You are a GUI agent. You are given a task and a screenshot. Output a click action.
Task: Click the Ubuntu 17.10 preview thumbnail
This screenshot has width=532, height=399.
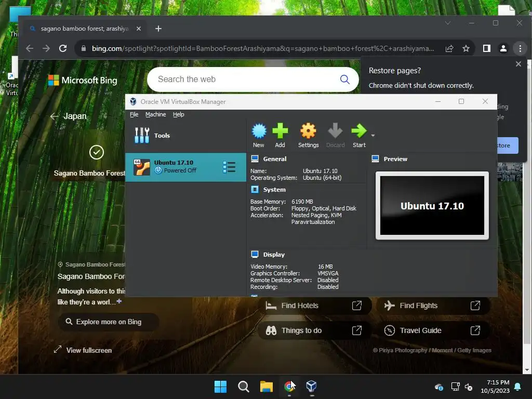coord(432,206)
